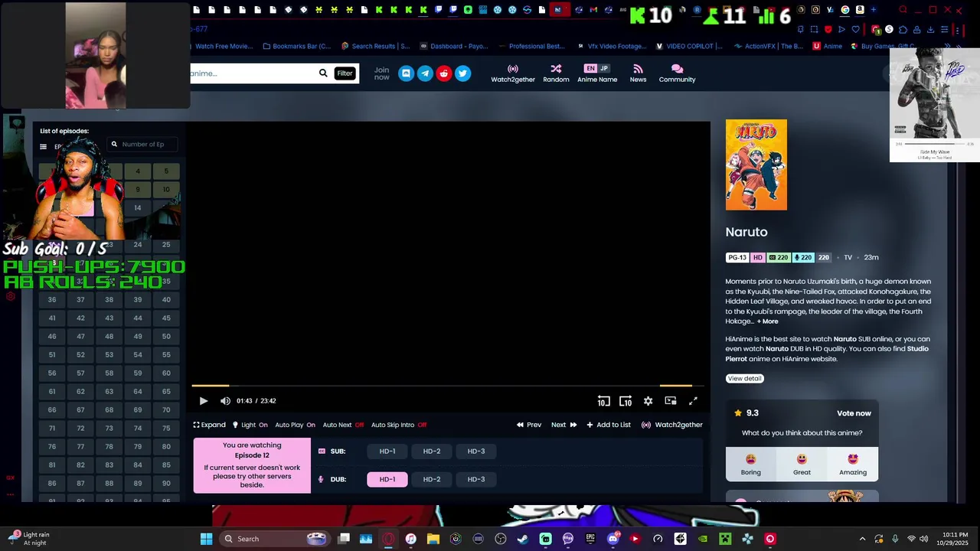The height and width of the screenshot is (551, 980).
Task: Open Windows Start menu
Action: pyautogui.click(x=206, y=539)
